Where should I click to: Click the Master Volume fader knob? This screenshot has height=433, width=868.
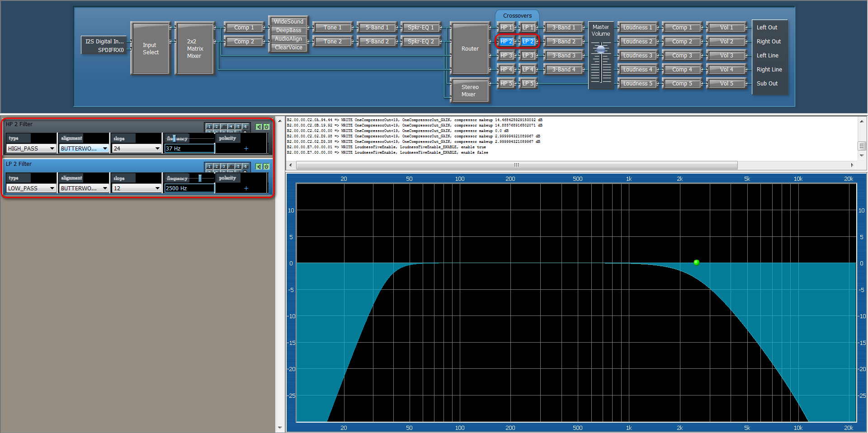pyautogui.click(x=601, y=49)
